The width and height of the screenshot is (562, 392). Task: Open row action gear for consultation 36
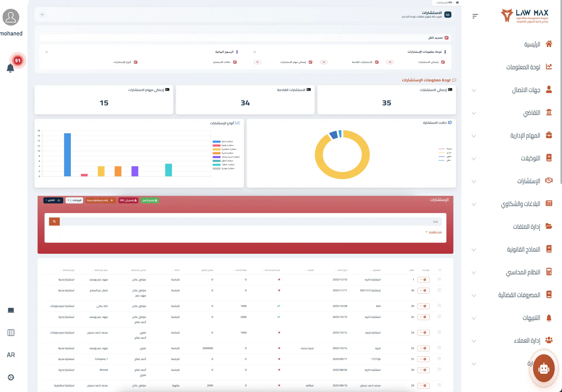[x=423, y=290]
